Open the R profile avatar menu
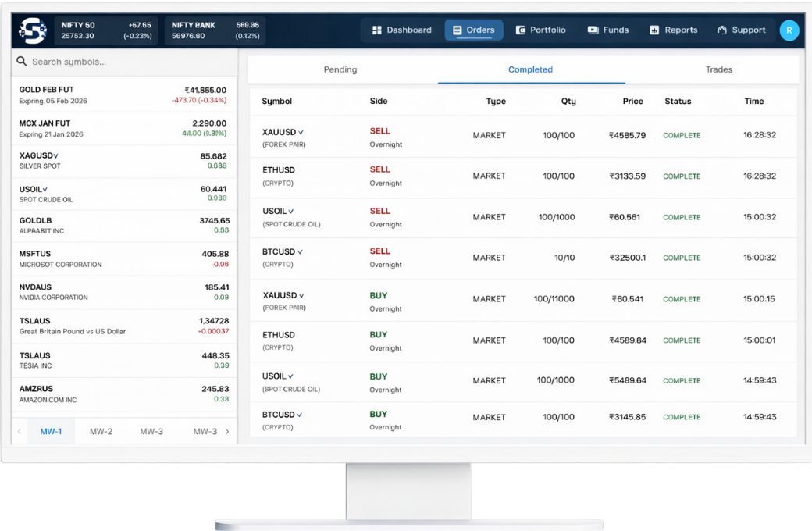The image size is (812, 531). 789,30
